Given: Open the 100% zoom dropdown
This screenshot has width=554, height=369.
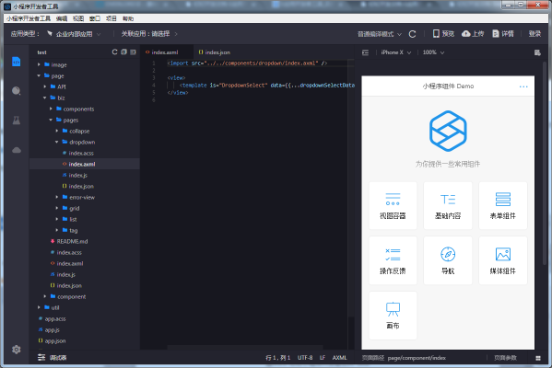Looking at the screenshot, I should click(x=434, y=53).
